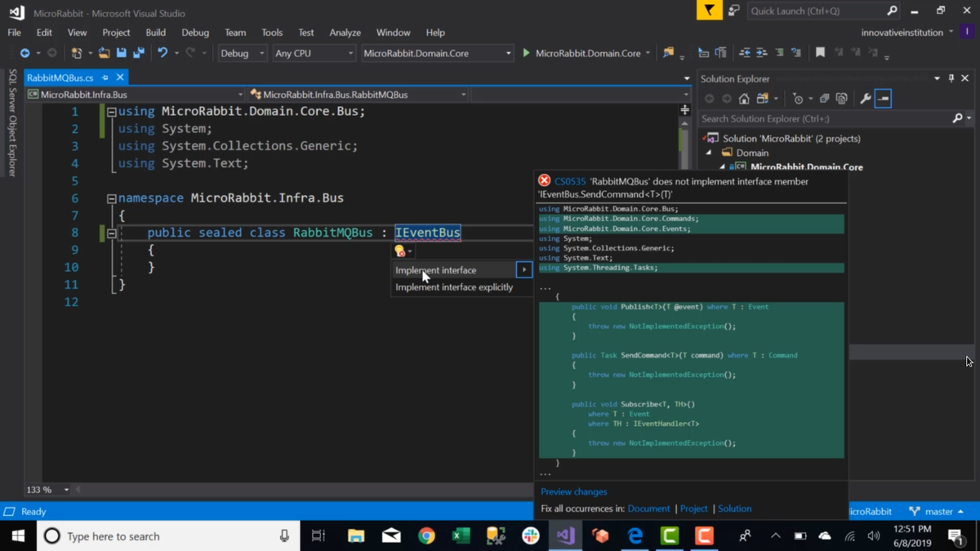The height and width of the screenshot is (551, 980).
Task: Select Implement interface explicitly from quick actions
Action: pyautogui.click(x=454, y=287)
